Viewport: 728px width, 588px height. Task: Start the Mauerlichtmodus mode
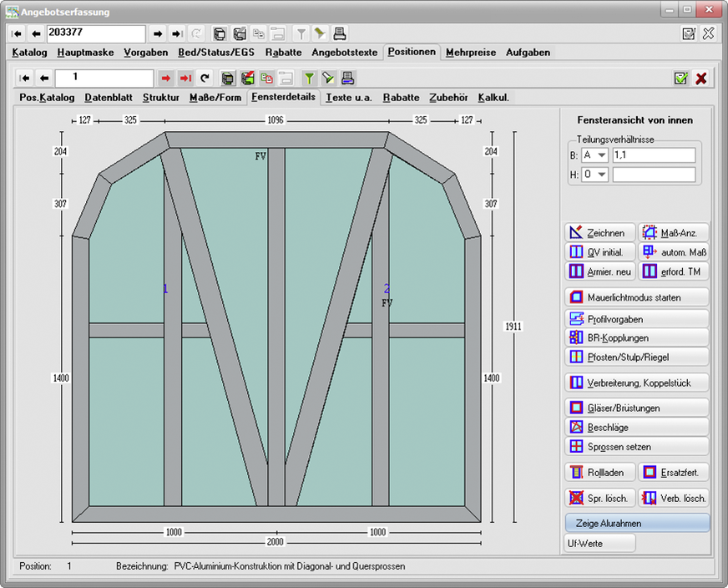(636, 297)
